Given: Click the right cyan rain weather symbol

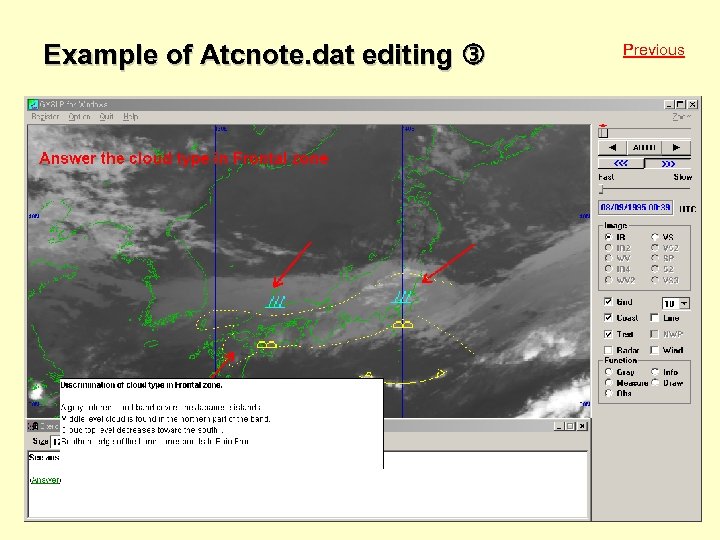Looking at the screenshot, I should tap(403, 298).
